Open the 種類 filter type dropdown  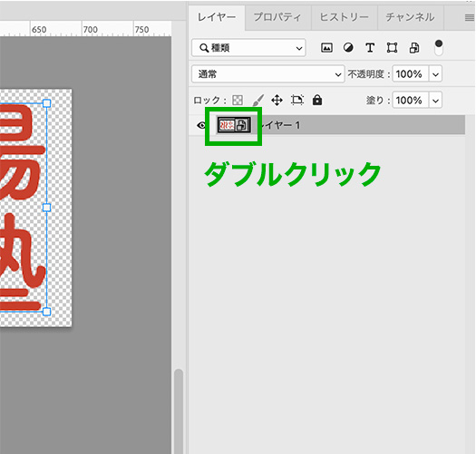248,48
